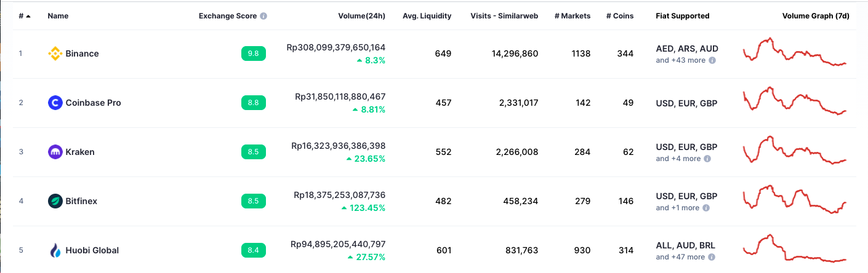Click info icon beside Huobi's +47 more

tap(712, 257)
